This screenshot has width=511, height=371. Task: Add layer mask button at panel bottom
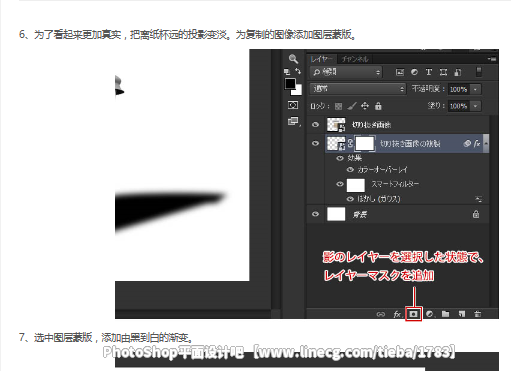(414, 314)
